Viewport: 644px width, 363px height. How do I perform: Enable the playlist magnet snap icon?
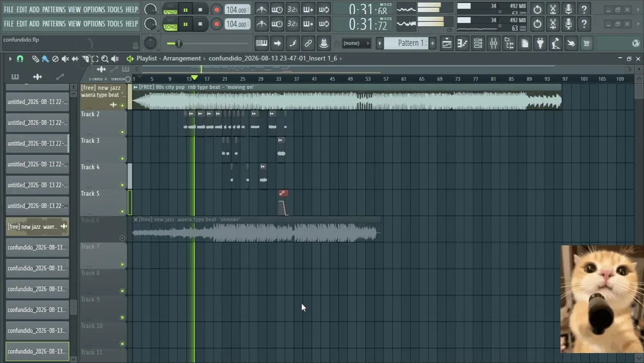pyautogui.click(x=20, y=59)
